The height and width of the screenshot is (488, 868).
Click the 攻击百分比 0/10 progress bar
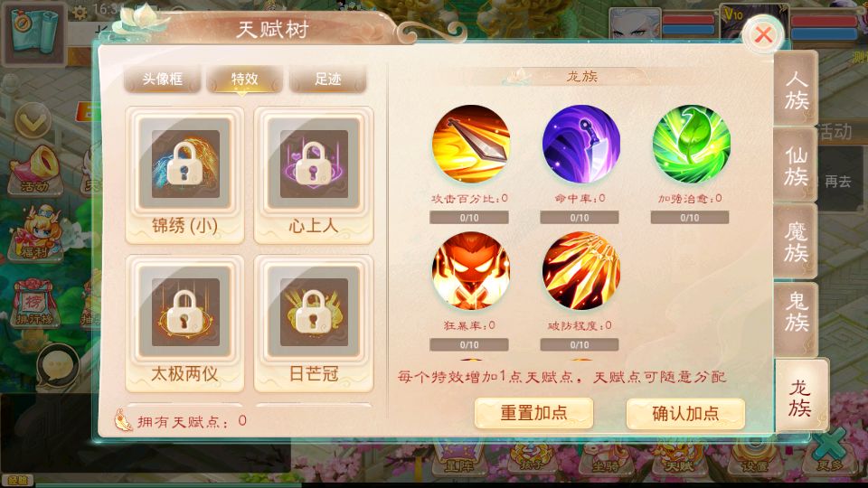(469, 218)
